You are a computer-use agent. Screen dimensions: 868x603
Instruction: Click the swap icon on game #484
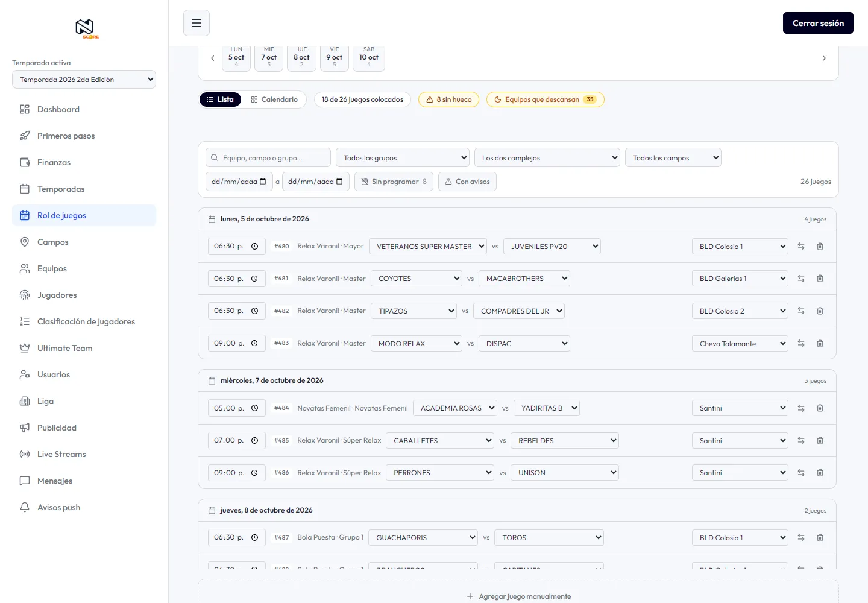click(801, 408)
